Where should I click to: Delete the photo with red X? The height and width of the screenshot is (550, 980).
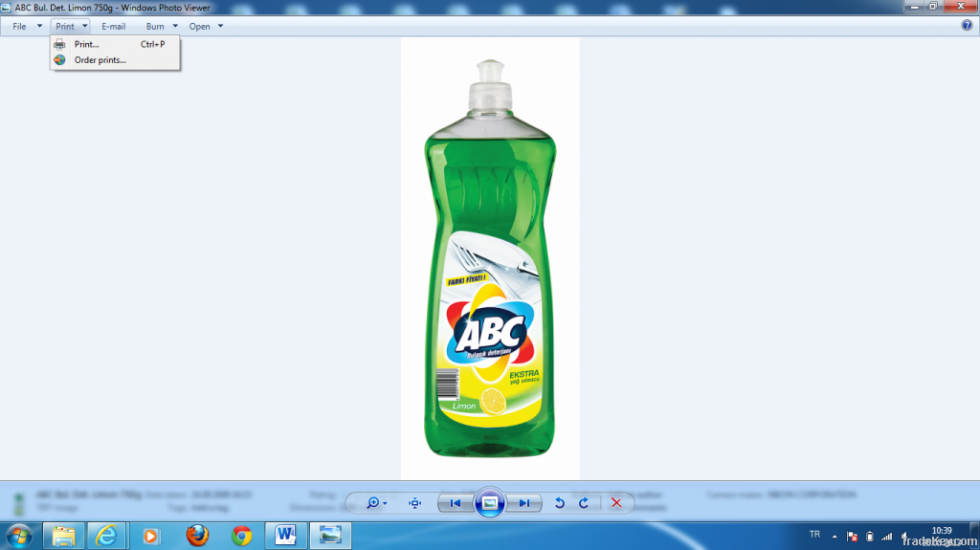[616, 503]
